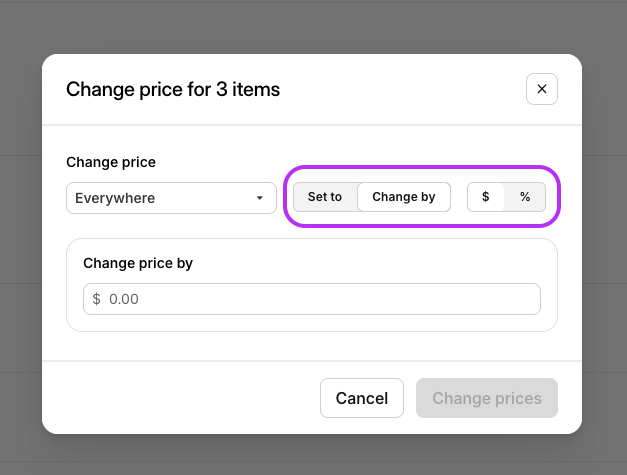Click the Change prices button
The width and height of the screenshot is (627, 475).
(487, 398)
